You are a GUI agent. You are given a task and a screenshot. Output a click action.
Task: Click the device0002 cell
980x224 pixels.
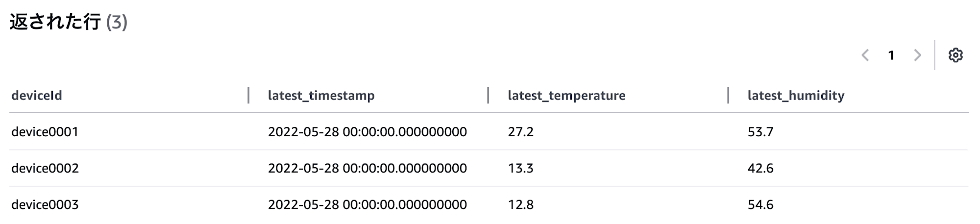45,168
